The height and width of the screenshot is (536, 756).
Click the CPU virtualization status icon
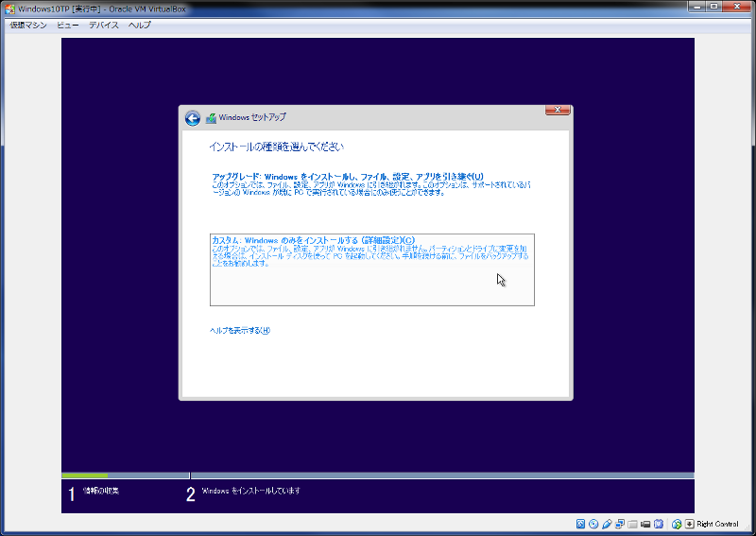coord(659,524)
